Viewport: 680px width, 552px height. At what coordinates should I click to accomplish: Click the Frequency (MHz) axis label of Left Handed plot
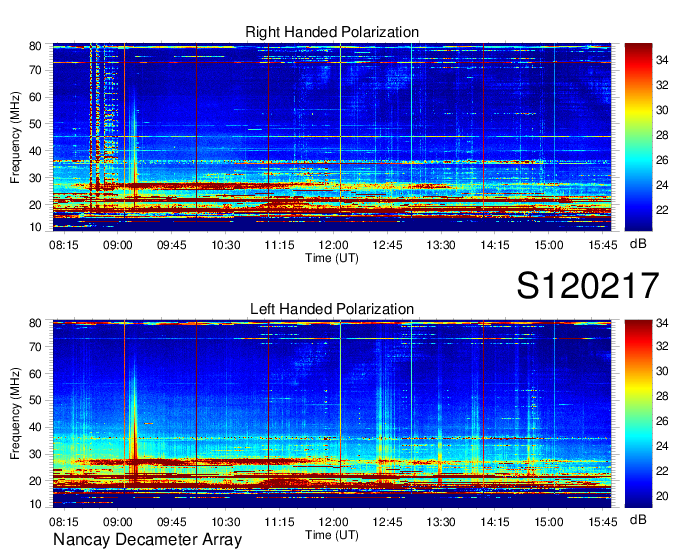click(15, 414)
